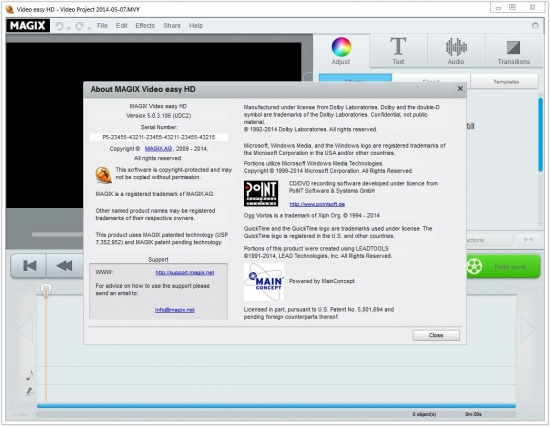550x427 pixels.
Task: Open the info@magix.net email link
Action: [x=175, y=310]
